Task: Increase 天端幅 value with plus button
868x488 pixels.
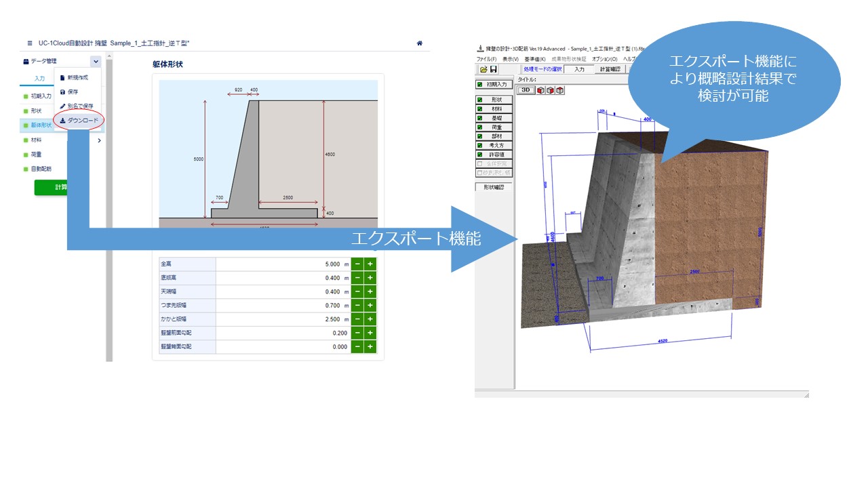Action: pos(370,291)
